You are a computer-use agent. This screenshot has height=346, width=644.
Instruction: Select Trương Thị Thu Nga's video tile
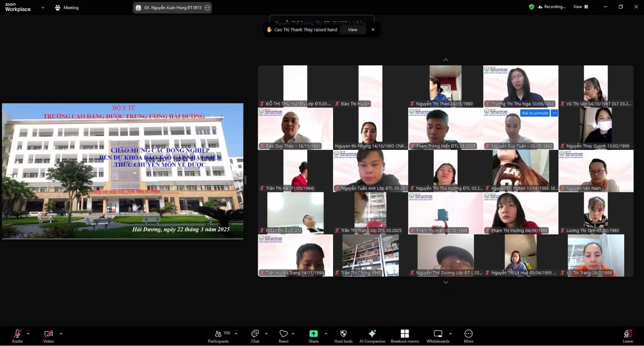[x=521, y=86]
